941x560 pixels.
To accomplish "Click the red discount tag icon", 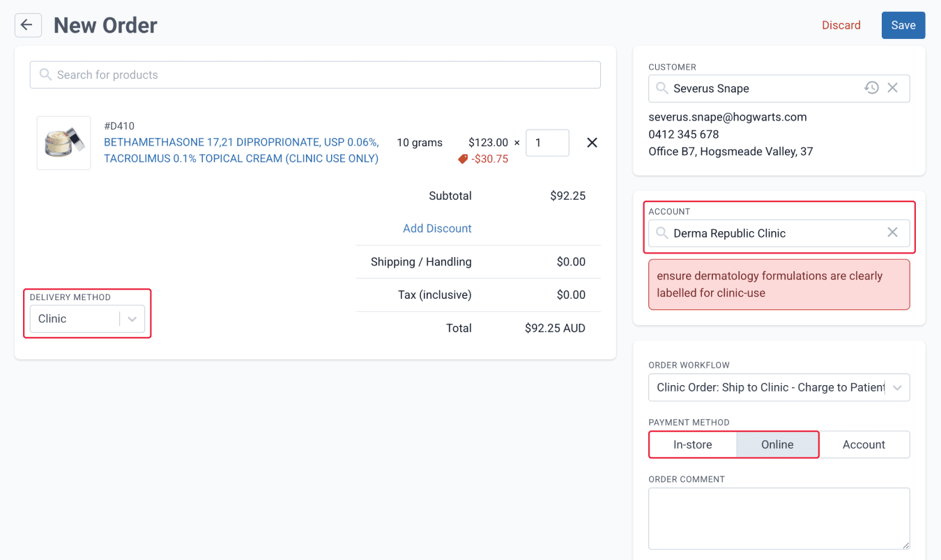I will [x=463, y=159].
